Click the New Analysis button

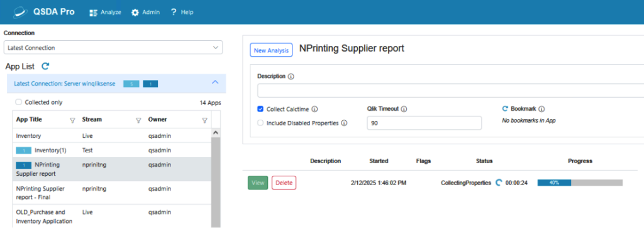pyautogui.click(x=271, y=50)
